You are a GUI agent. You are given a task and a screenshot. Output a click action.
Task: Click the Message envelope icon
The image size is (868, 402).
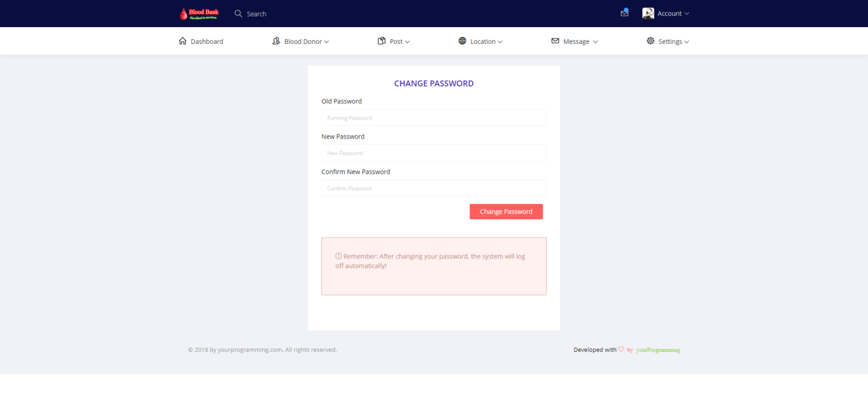tap(555, 41)
